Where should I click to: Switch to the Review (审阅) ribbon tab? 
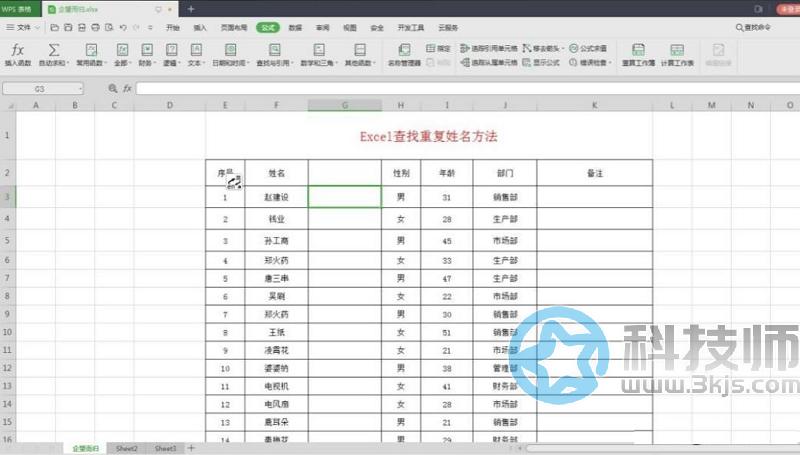click(x=322, y=28)
